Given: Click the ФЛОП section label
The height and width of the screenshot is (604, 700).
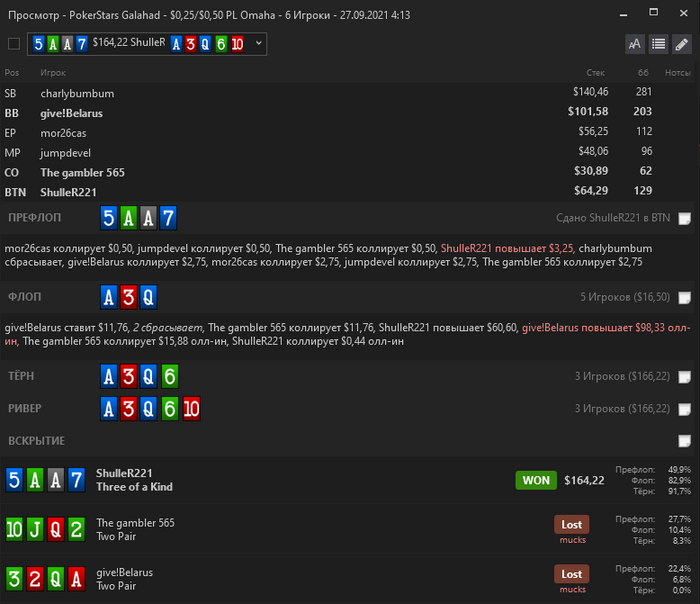Looking at the screenshot, I should [x=25, y=297].
